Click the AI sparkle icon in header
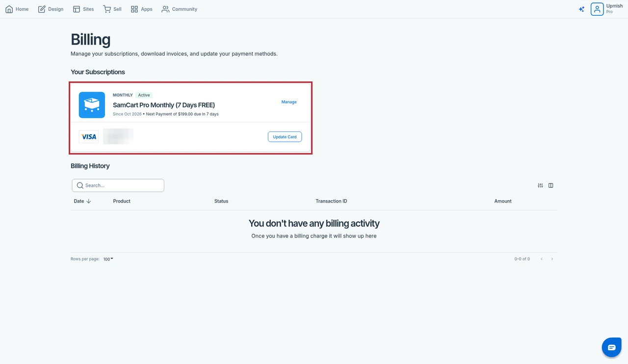This screenshot has width=628, height=364. click(581, 9)
